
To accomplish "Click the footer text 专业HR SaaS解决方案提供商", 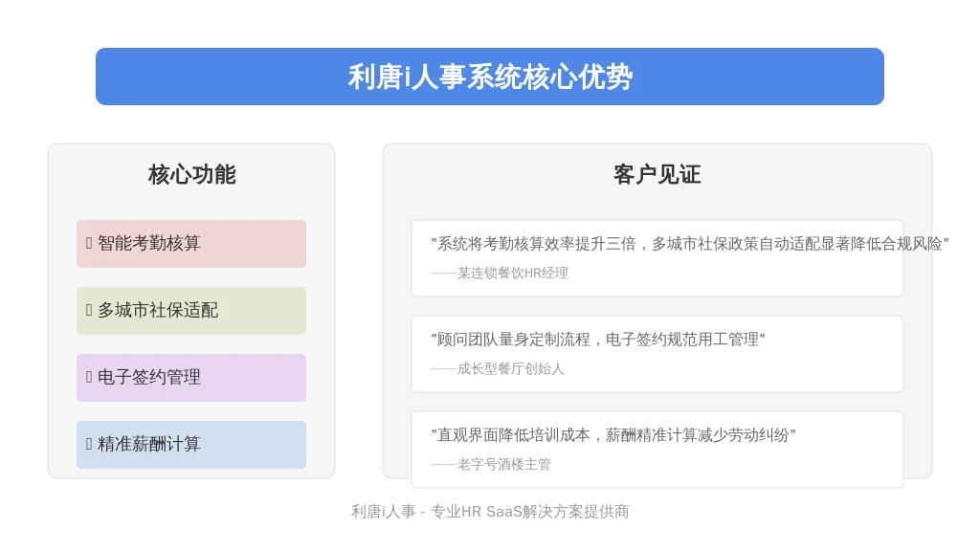I will click(x=530, y=512).
